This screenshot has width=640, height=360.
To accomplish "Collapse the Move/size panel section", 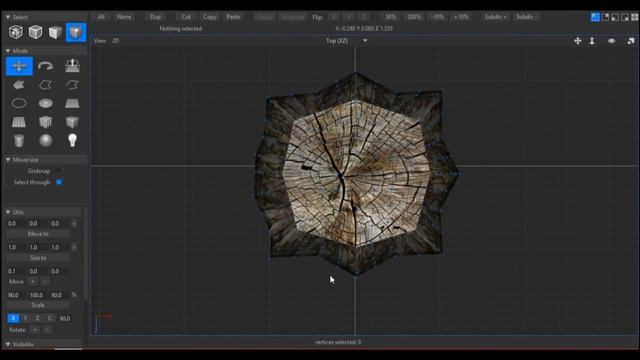I will click(x=8, y=160).
